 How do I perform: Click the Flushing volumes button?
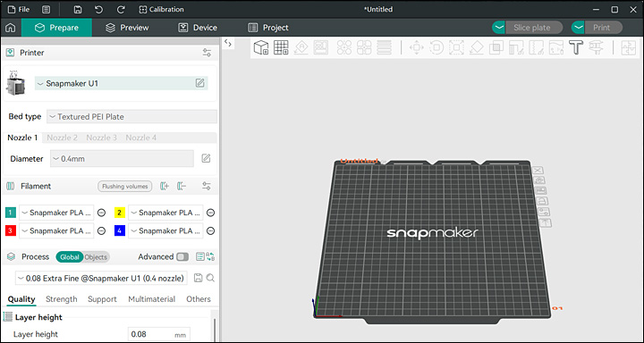click(x=125, y=187)
